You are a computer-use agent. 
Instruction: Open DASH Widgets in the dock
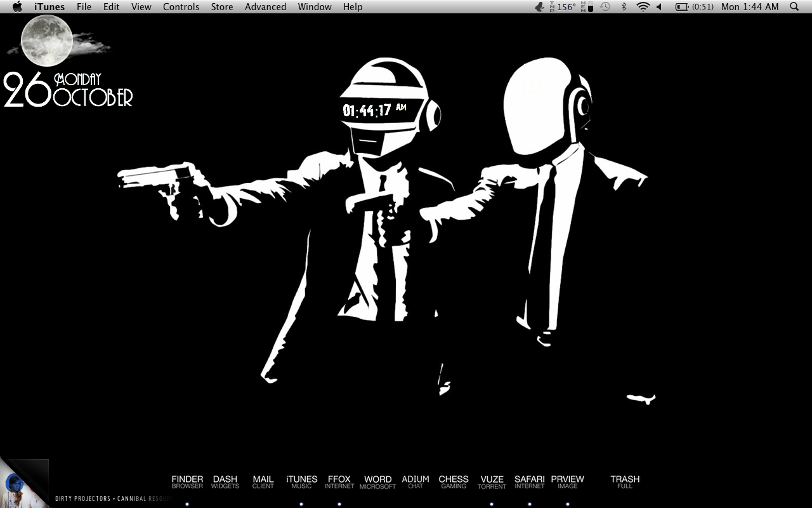pos(225,482)
